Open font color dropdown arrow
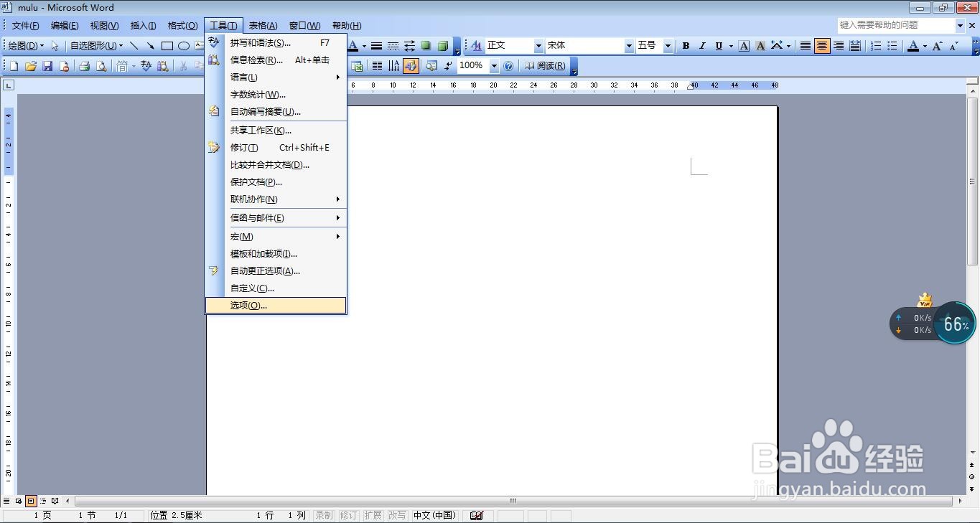The width and height of the screenshot is (980, 523). coord(924,45)
